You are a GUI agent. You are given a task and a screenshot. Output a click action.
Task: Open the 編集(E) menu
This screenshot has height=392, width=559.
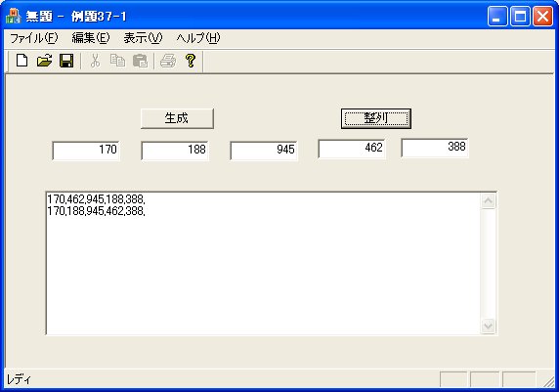click(91, 38)
